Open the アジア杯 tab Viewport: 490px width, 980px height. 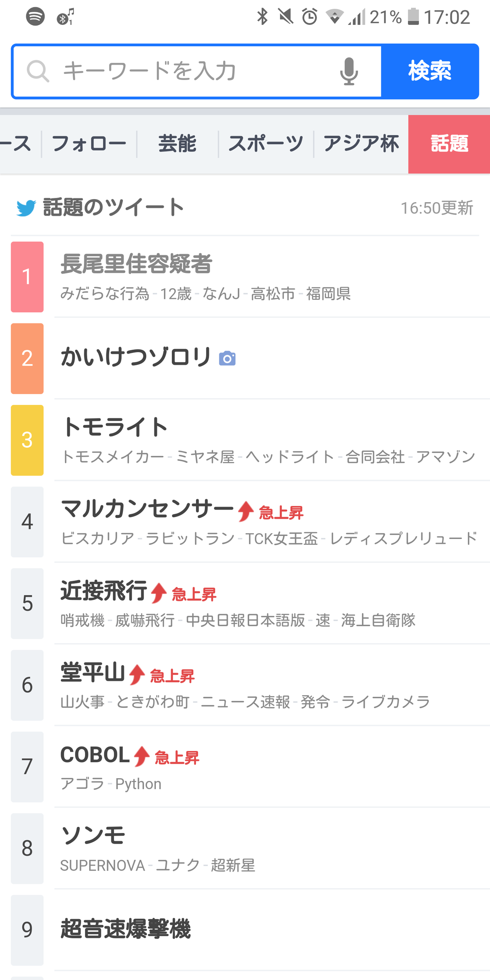tap(361, 144)
